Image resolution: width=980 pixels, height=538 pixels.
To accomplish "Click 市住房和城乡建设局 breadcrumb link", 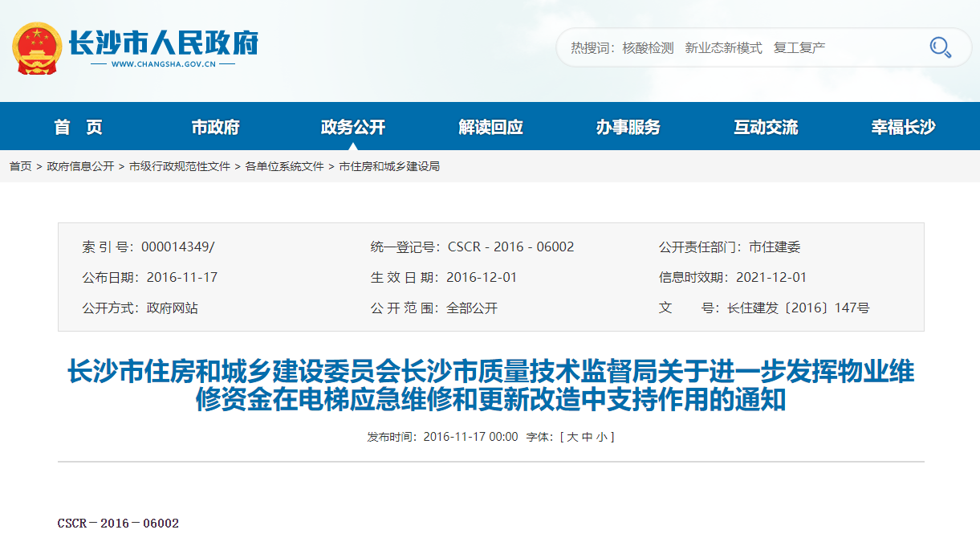I will 389,166.
